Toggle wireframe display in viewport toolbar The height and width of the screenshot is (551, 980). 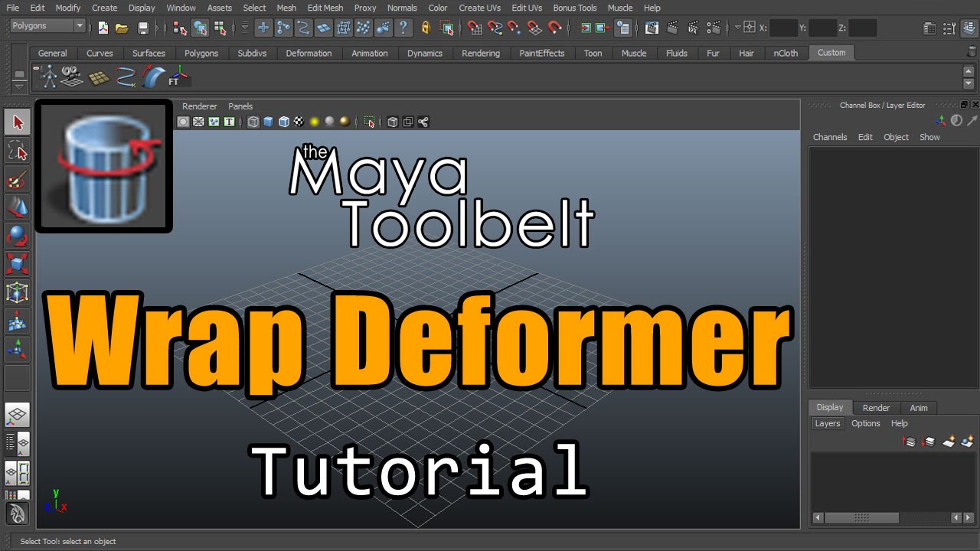tap(253, 122)
